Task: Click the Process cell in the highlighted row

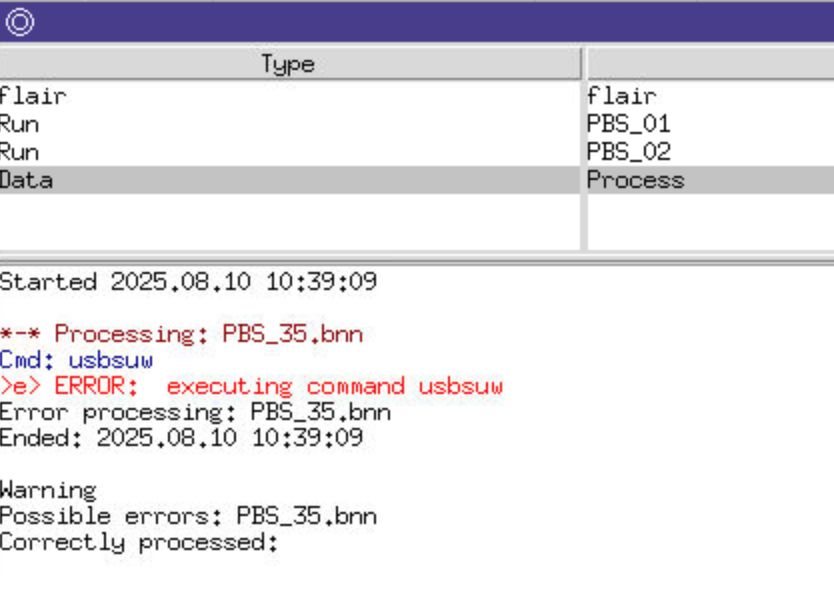Action: 635,180
